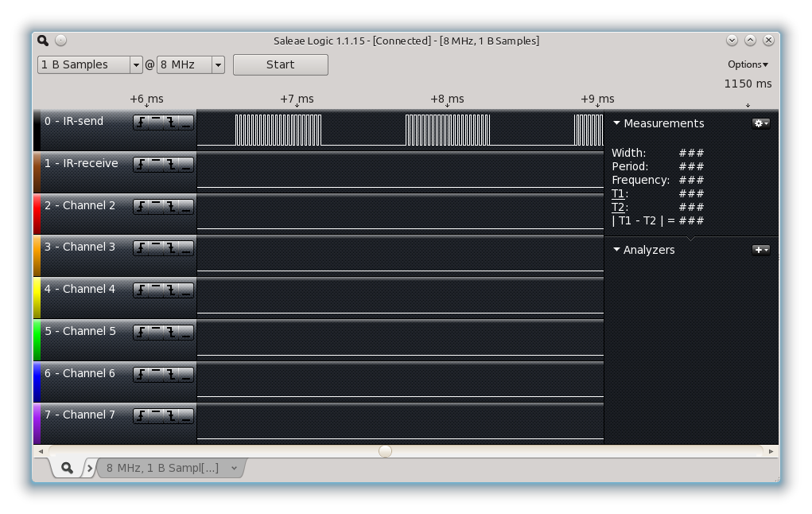Set low level trigger on Channel 4
The image size is (812, 514).
click(186, 290)
